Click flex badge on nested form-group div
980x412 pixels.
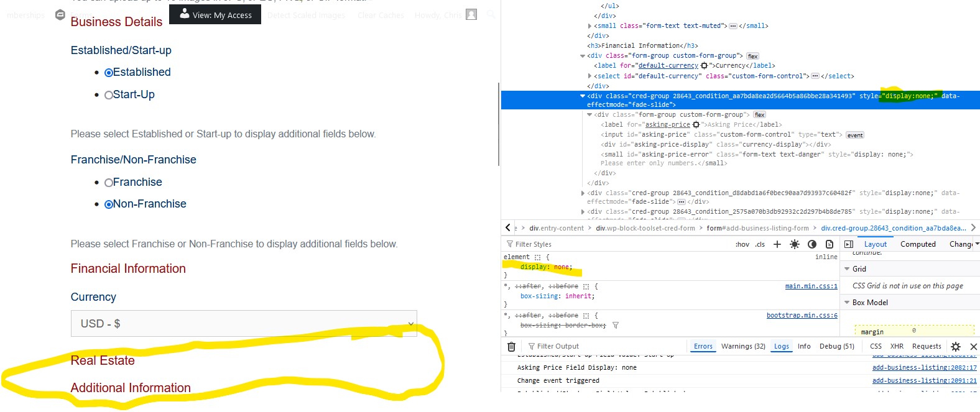[759, 115]
